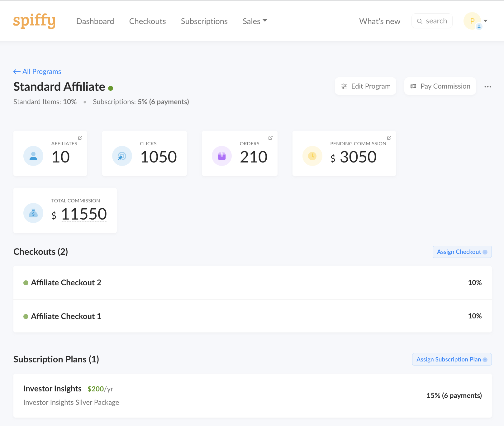The height and width of the screenshot is (426, 504).
Task: Open the Dashboard page
Action: tap(95, 21)
